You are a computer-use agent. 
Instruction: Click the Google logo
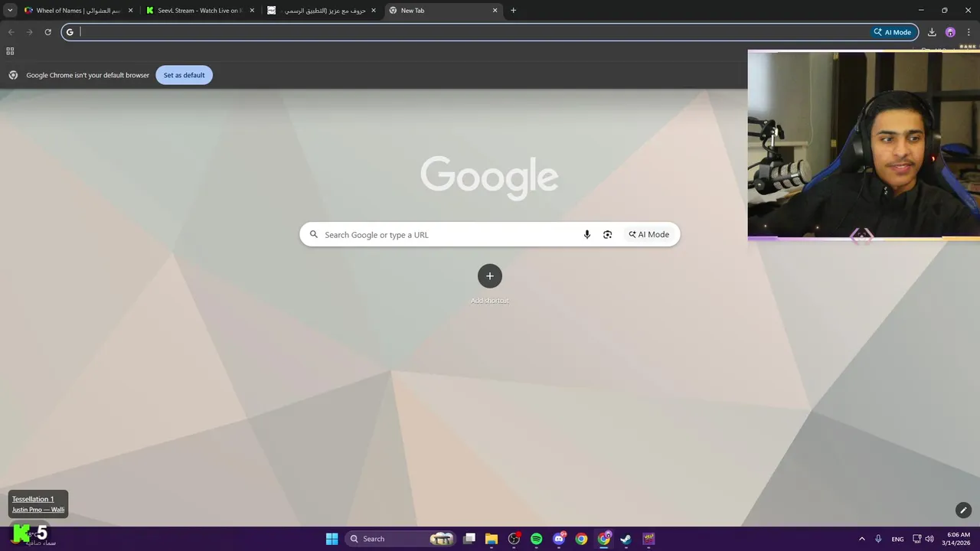pyautogui.click(x=489, y=178)
